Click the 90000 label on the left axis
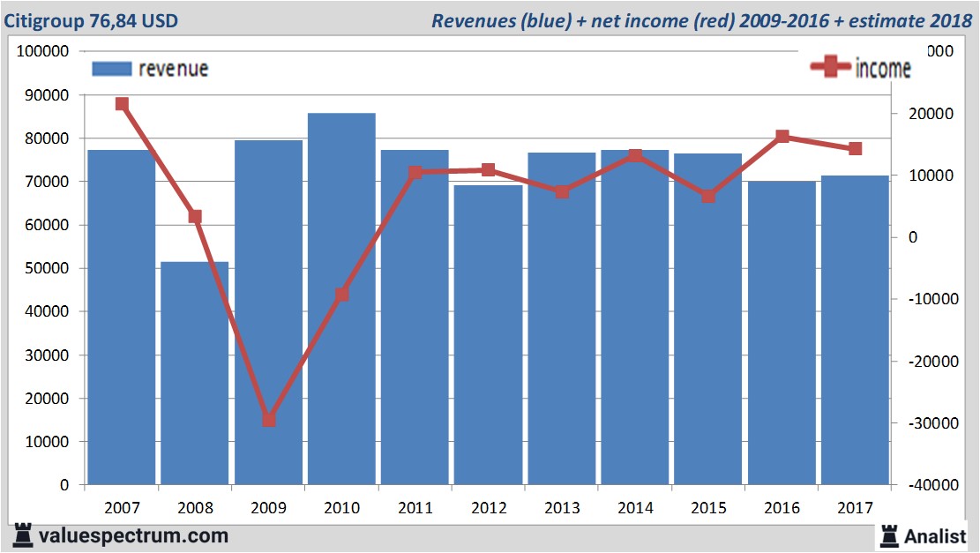980x553 pixels. [47, 95]
